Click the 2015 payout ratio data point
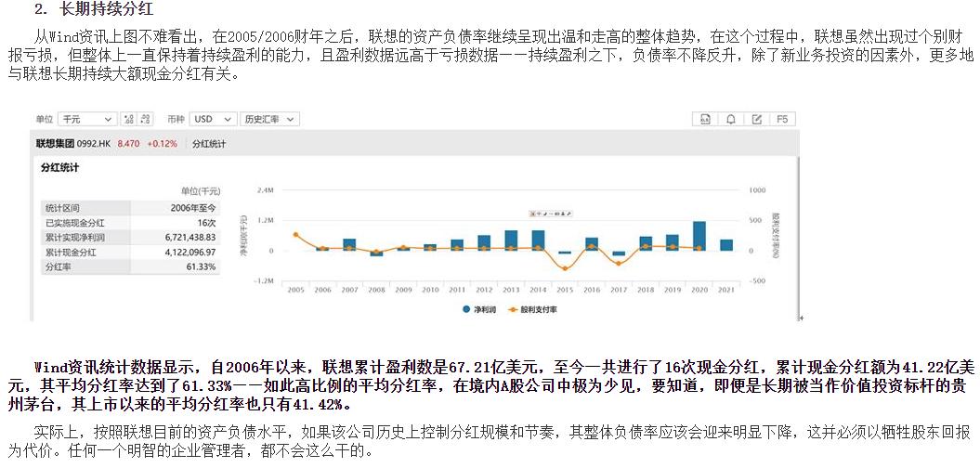The image size is (980, 468). pyautogui.click(x=565, y=268)
